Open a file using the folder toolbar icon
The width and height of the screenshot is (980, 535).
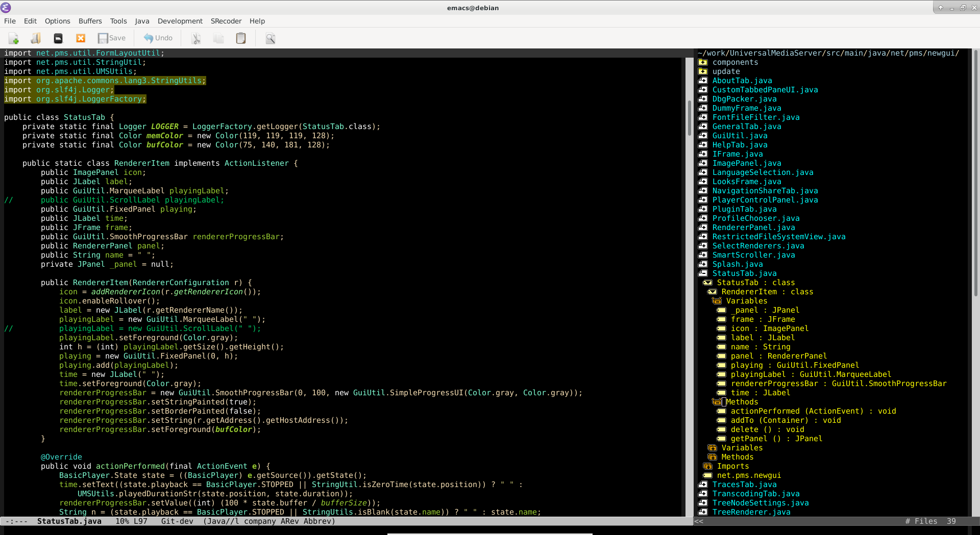coord(35,38)
